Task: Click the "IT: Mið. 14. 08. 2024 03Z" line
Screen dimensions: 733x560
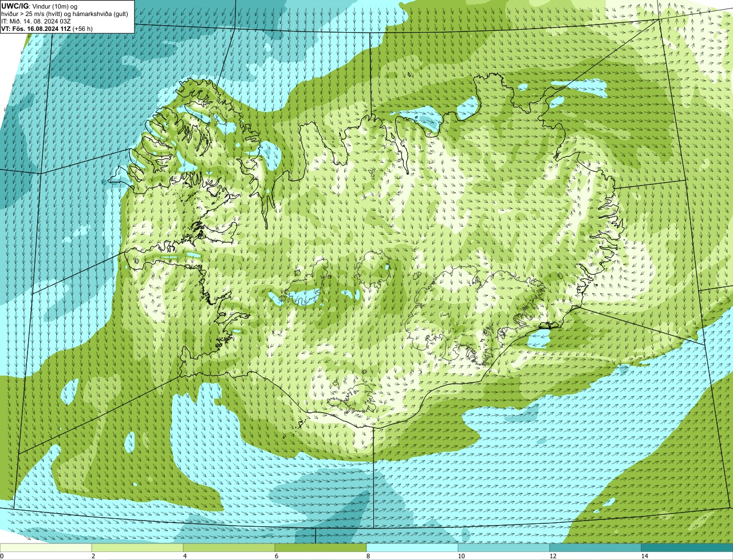Action: (36, 21)
